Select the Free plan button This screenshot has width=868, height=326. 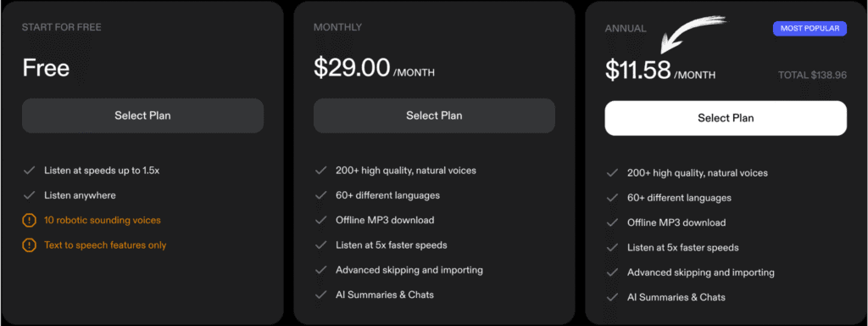tap(142, 115)
